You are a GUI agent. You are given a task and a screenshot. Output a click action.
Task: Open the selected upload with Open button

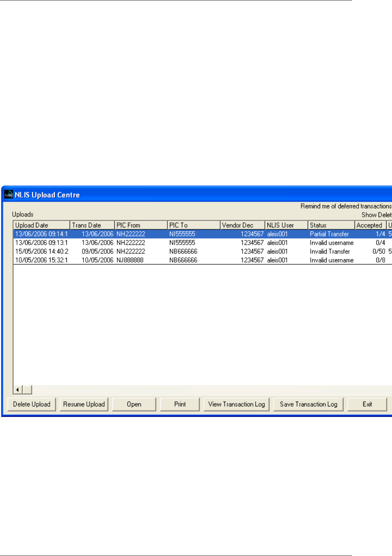134,404
